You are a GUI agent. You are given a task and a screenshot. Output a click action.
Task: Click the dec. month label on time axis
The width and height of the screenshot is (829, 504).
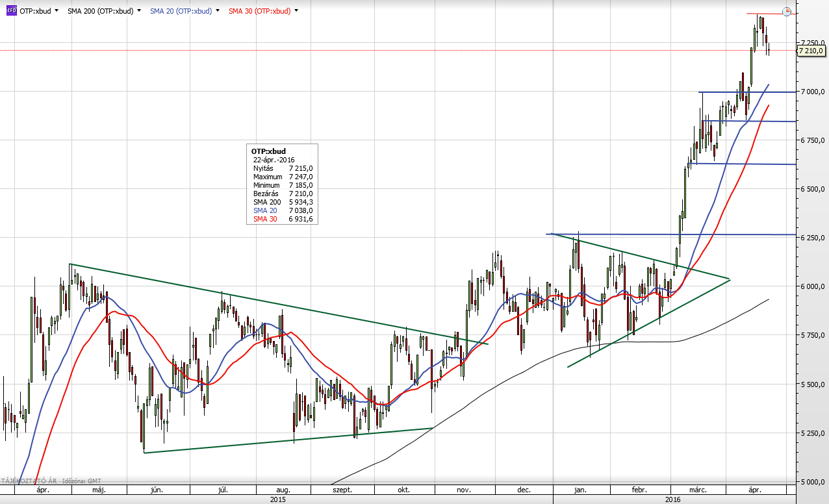524,490
